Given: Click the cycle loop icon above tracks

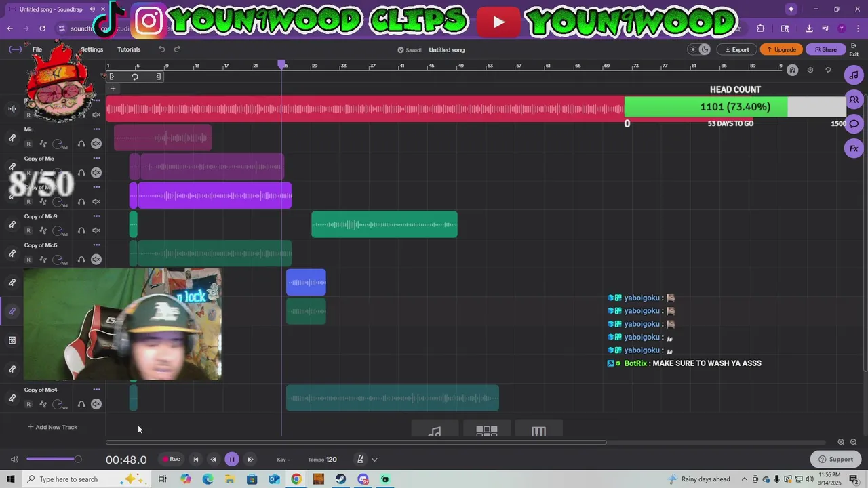Looking at the screenshot, I should point(135,77).
